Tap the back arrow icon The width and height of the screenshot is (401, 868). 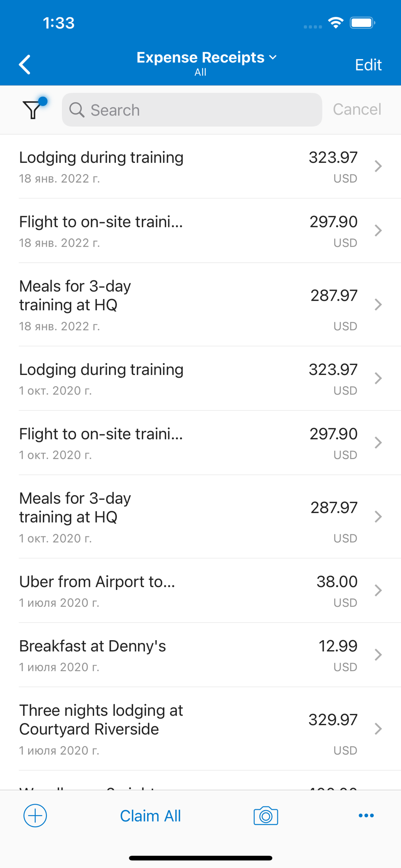point(25,65)
